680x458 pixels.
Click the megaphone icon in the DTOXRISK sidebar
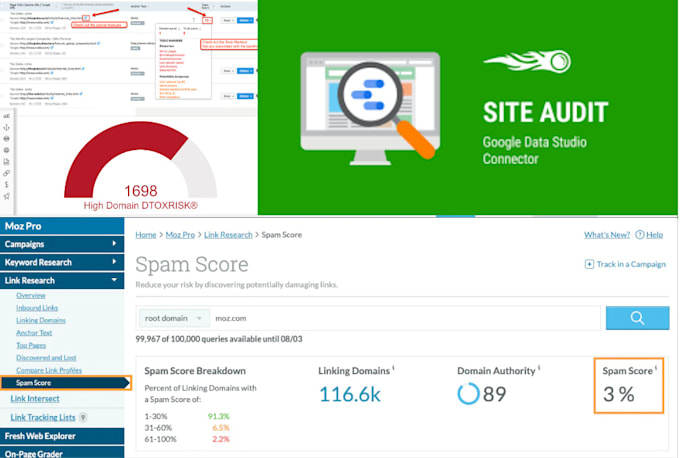(7, 196)
